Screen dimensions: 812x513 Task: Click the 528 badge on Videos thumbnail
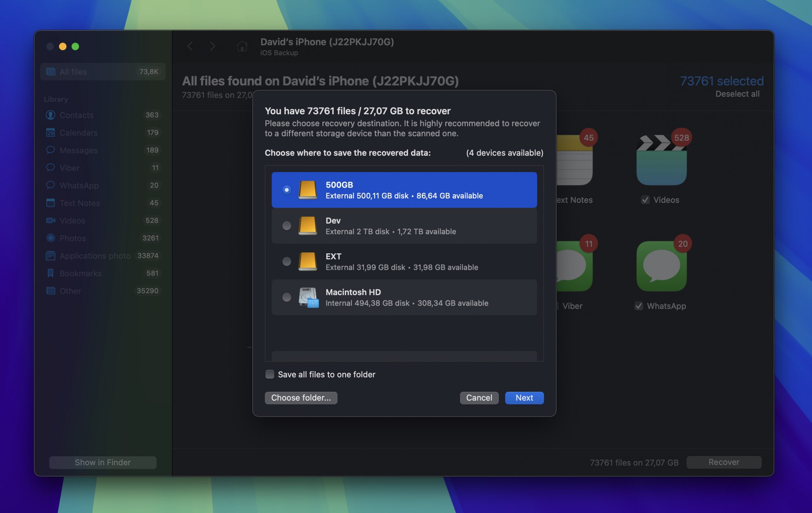tap(681, 137)
